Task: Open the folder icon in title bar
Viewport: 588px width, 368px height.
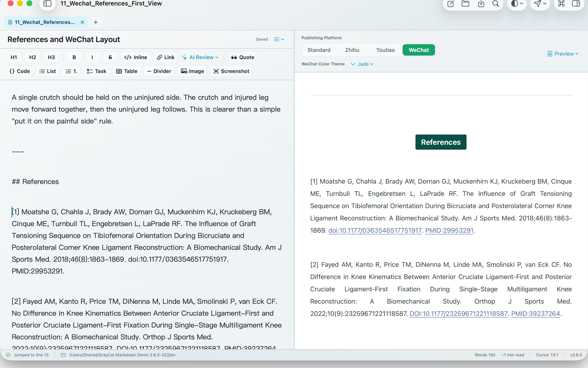Action: (465, 4)
